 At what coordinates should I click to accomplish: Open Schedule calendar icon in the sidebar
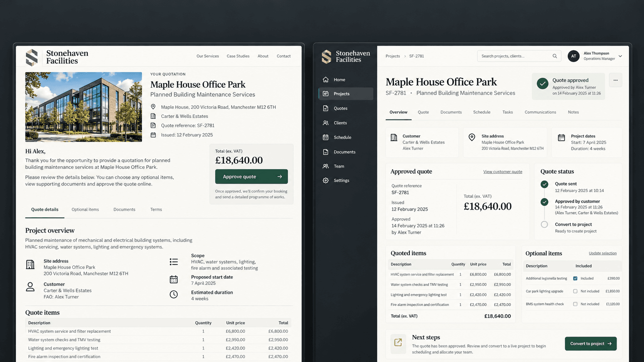click(x=326, y=137)
